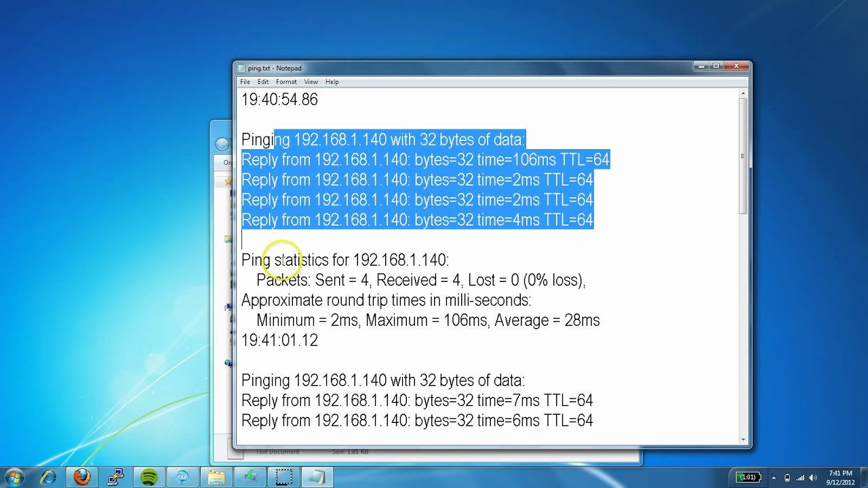
Task: Click the Minimum = 2ms, Maximum = 106ms line
Action: [x=428, y=320]
